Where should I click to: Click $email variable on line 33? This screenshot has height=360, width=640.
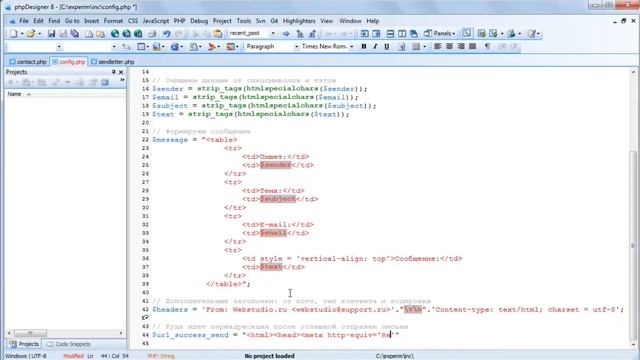[273, 233]
